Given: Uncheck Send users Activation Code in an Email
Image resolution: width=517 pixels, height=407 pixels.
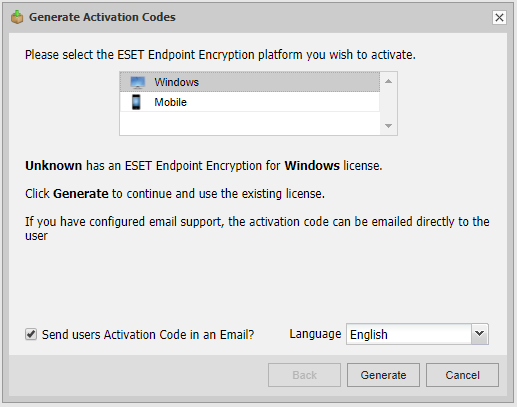Looking at the screenshot, I should pyautogui.click(x=31, y=334).
